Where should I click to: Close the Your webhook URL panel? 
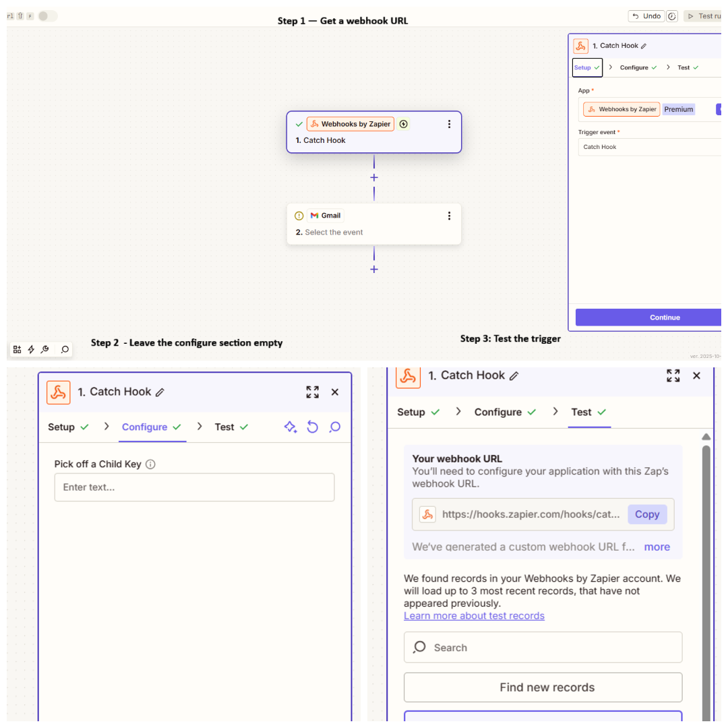pos(696,375)
